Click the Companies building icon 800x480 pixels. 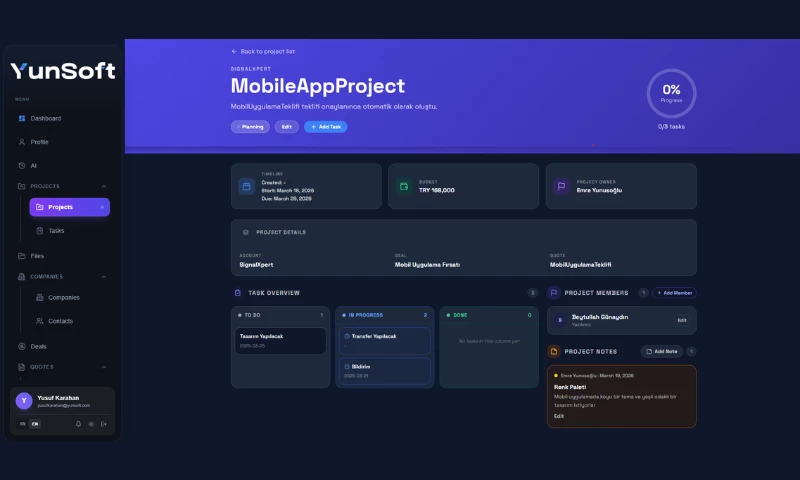[x=40, y=297]
